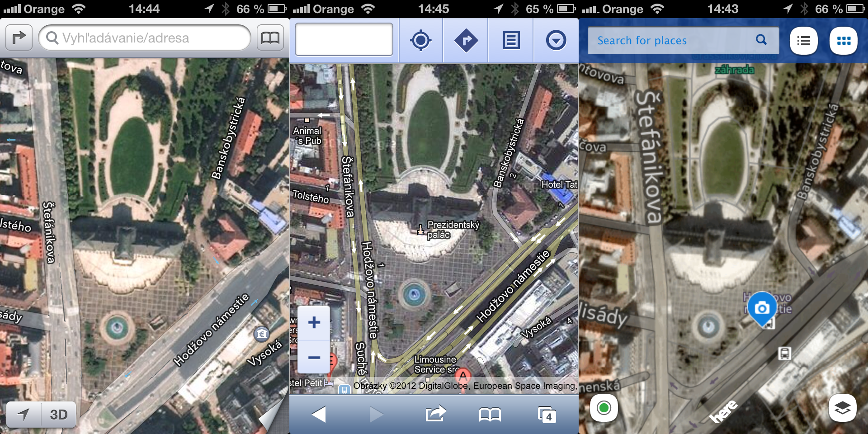Screen dimensions: 868x434
Task: Expand the circular dropdown arrow menu
Action: (556, 40)
